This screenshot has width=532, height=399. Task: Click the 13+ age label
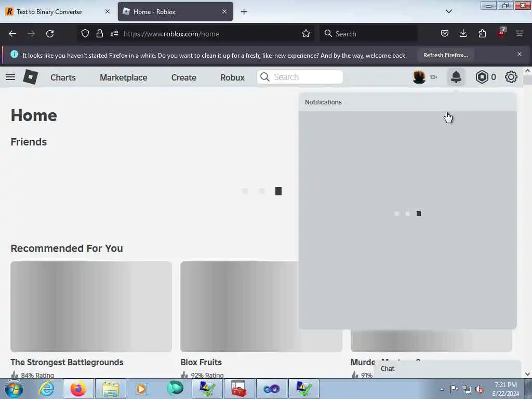(x=434, y=77)
